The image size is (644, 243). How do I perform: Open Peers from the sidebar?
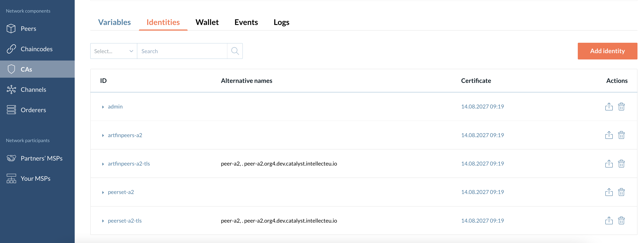(x=28, y=29)
